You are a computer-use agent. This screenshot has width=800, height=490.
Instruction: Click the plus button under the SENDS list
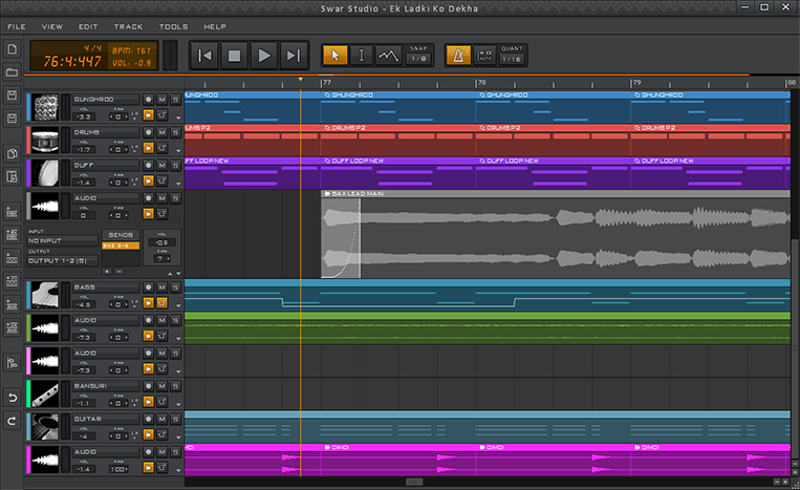tap(107, 272)
